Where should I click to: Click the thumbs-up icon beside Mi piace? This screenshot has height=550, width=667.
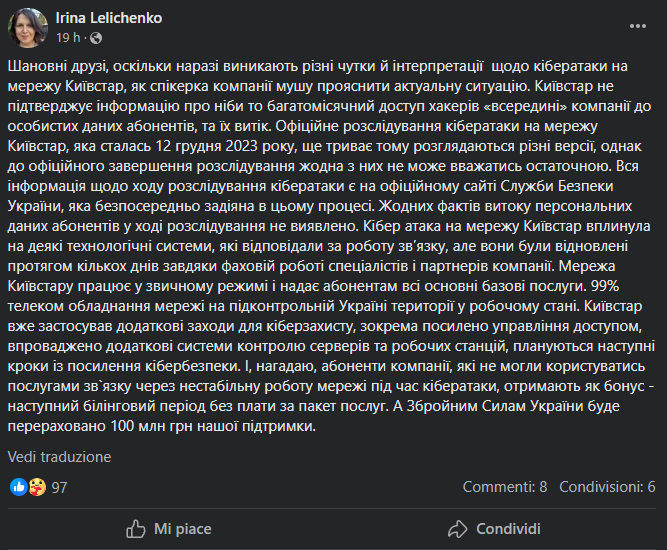coord(136,528)
